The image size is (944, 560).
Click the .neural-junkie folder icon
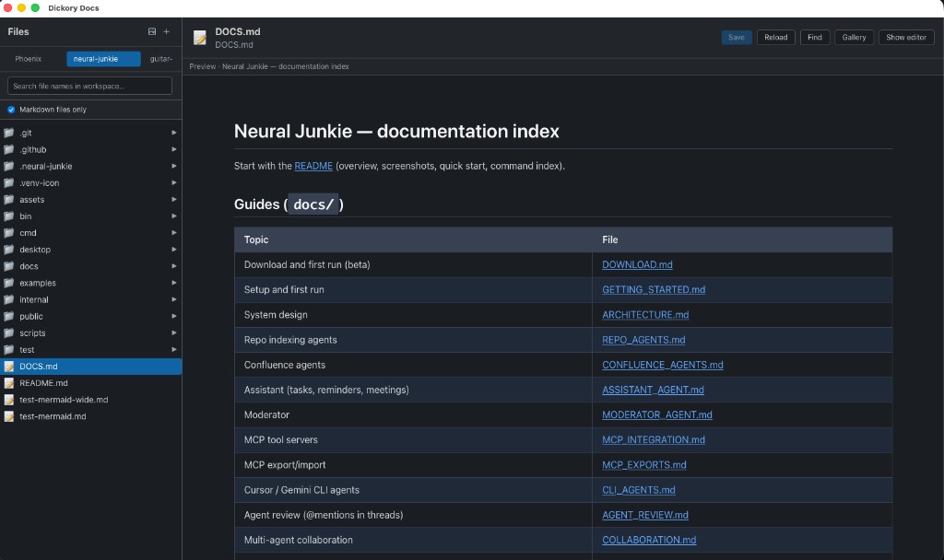click(9, 166)
